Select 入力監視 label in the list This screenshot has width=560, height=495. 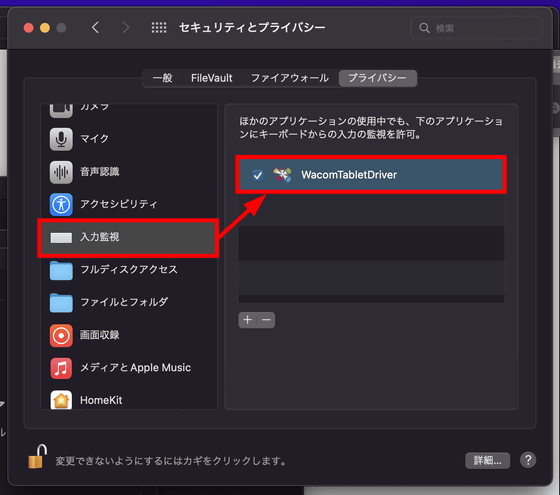tap(100, 237)
